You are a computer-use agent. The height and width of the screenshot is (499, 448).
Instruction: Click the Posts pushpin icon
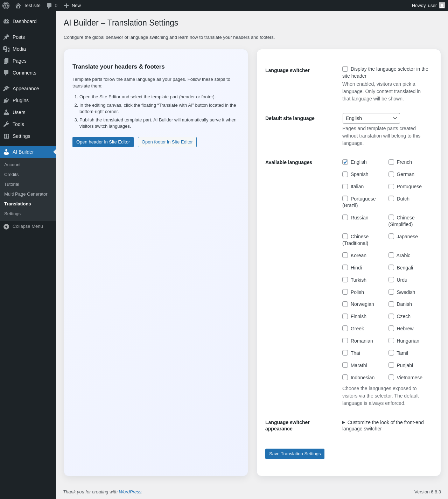click(6, 37)
